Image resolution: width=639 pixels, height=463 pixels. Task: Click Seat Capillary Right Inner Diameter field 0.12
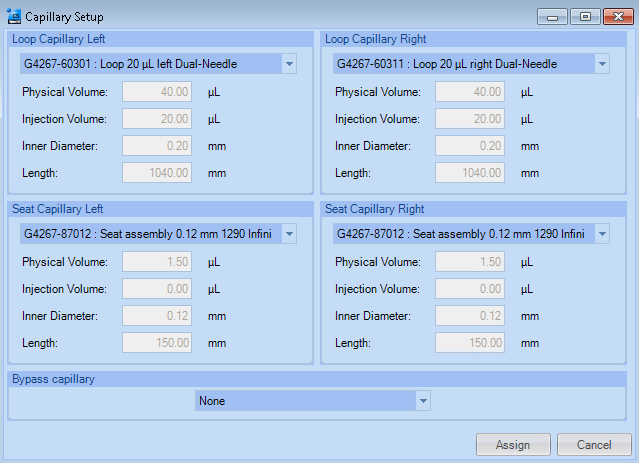click(470, 316)
